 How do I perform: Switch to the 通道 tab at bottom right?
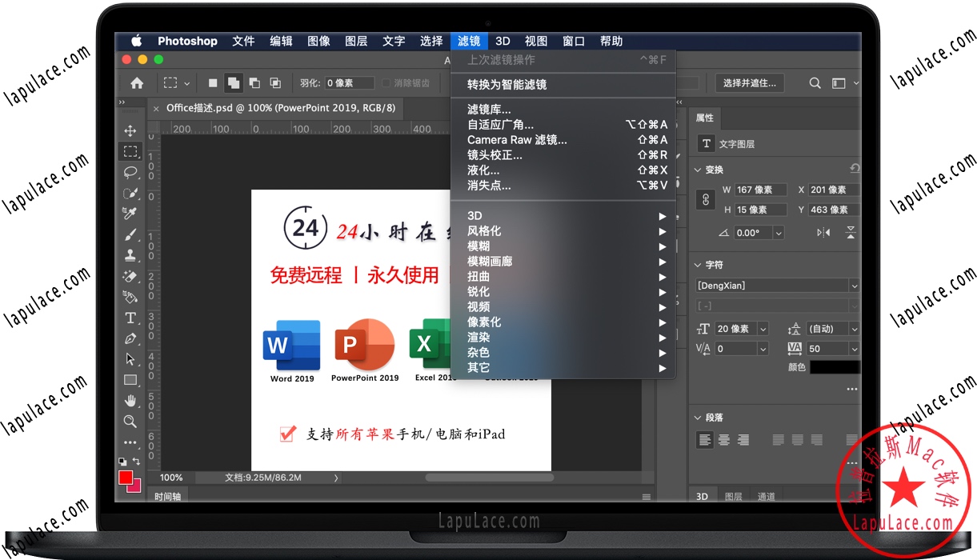(x=766, y=496)
